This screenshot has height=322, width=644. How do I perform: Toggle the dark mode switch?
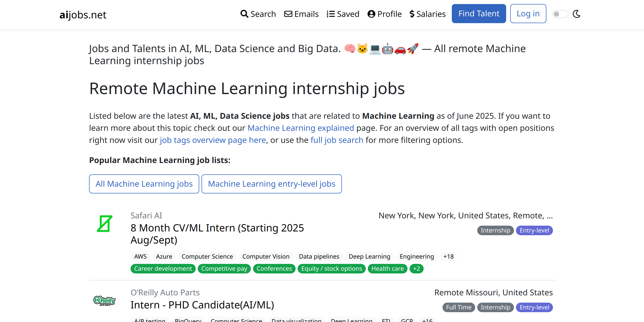click(x=560, y=14)
